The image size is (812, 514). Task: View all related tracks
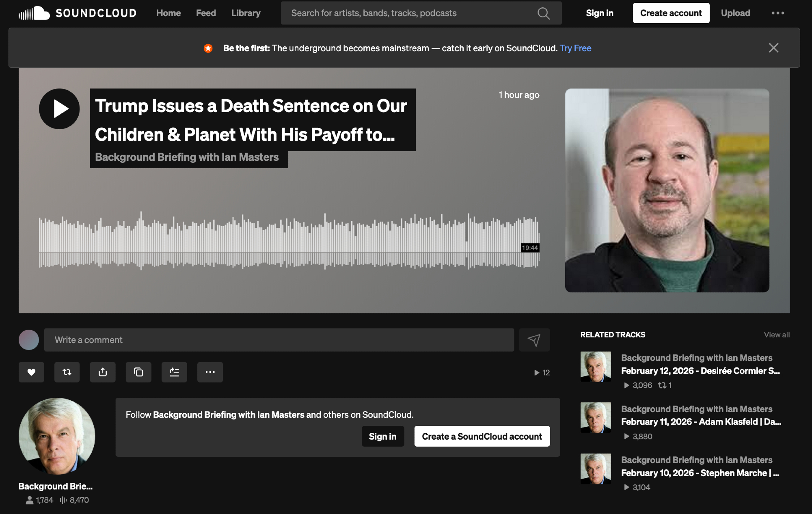click(x=776, y=335)
